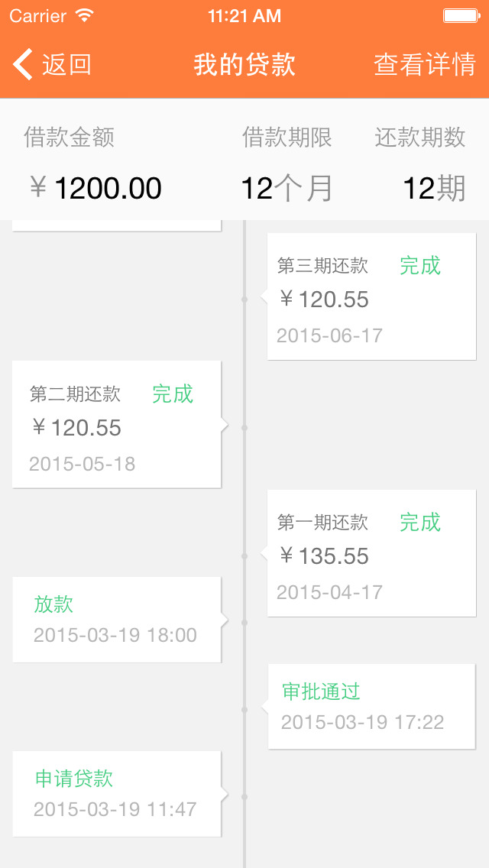The height and width of the screenshot is (868, 489).
Task: Open the 放款 disbursement entry
Action: (x=117, y=620)
